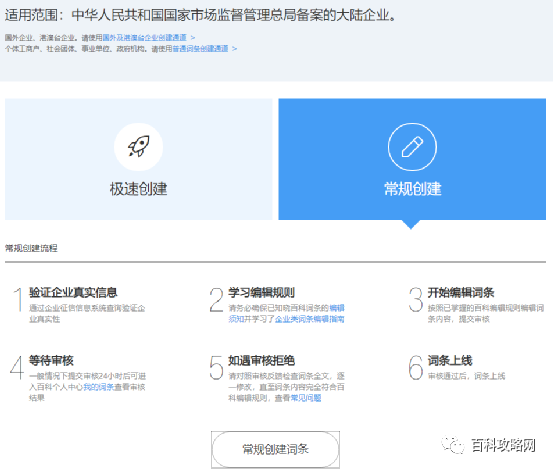Screen dimensions: 553x470
Task: Select the 常规创建 tab
Action: tap(412, 159)
